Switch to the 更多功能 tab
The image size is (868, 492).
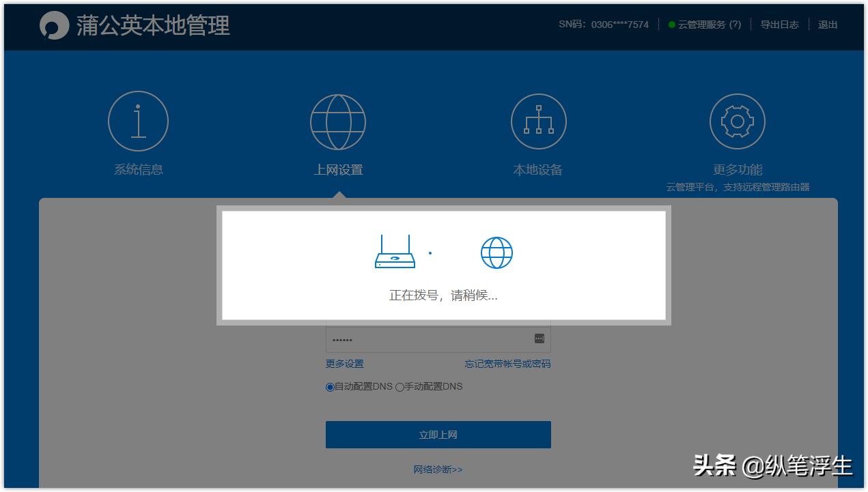pos(737,170)
